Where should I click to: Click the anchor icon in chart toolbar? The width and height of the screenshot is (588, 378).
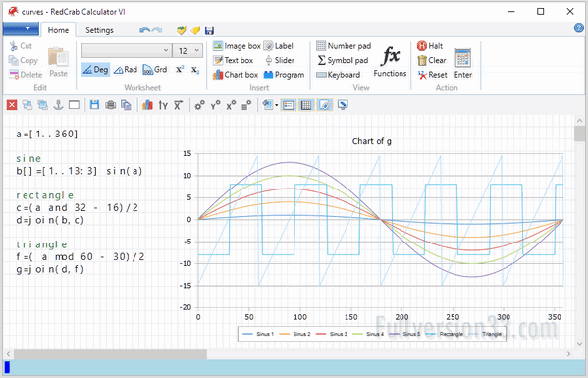pos(58,105)
